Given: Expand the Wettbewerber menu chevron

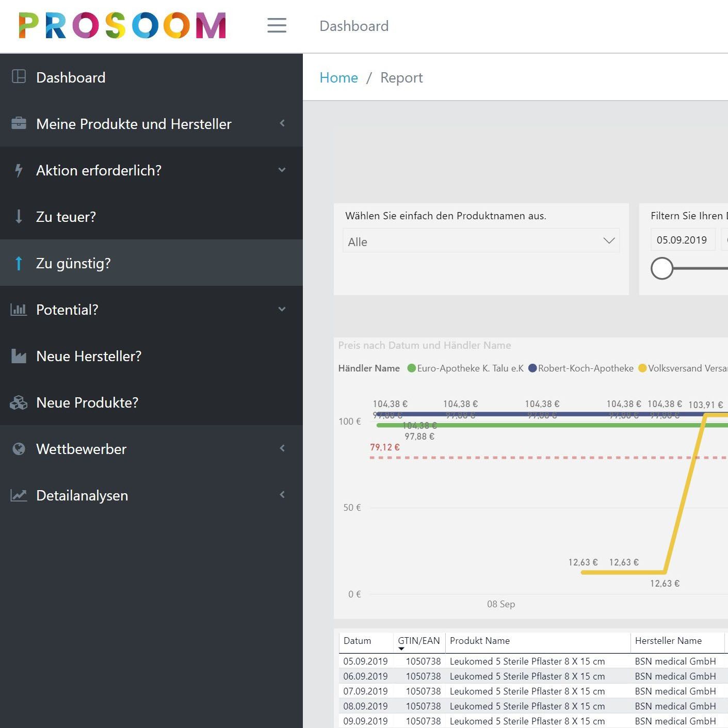Looking at the screenshot, I should [x=282, y=448].
